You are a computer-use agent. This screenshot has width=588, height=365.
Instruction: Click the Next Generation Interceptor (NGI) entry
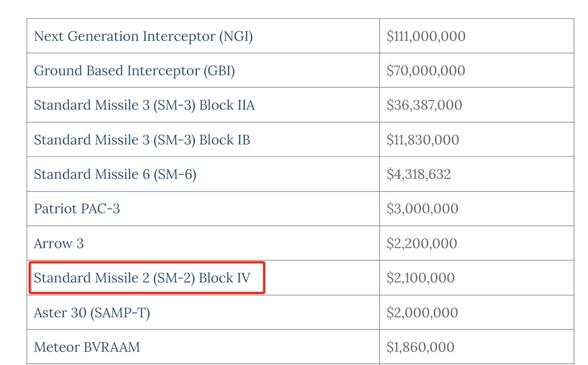pyautogui.click(x=143, y=36)
